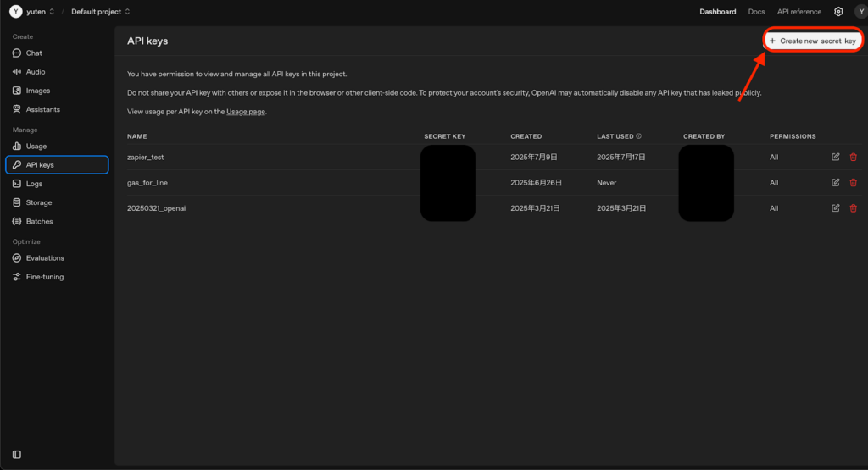Viewport: 868px width, 470px height.
Task: Edit the 20250321_openai API key
Action: tap(835, 208)
